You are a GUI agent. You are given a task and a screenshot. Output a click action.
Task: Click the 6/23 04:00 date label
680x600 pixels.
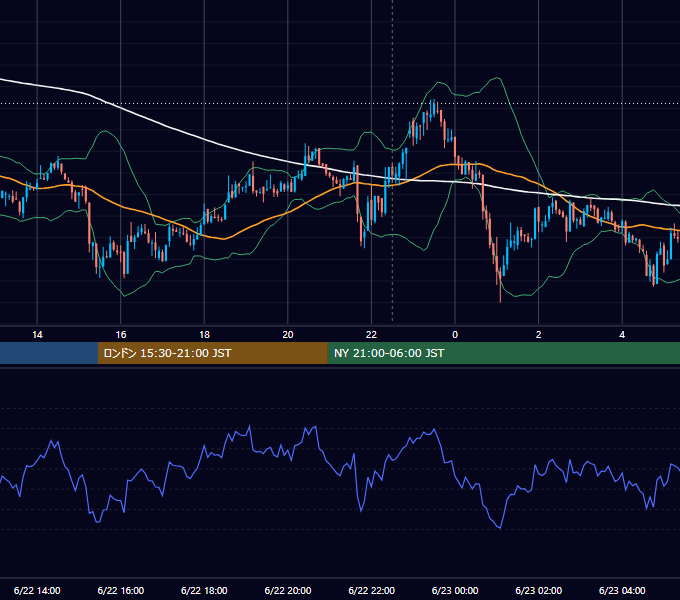622,590
